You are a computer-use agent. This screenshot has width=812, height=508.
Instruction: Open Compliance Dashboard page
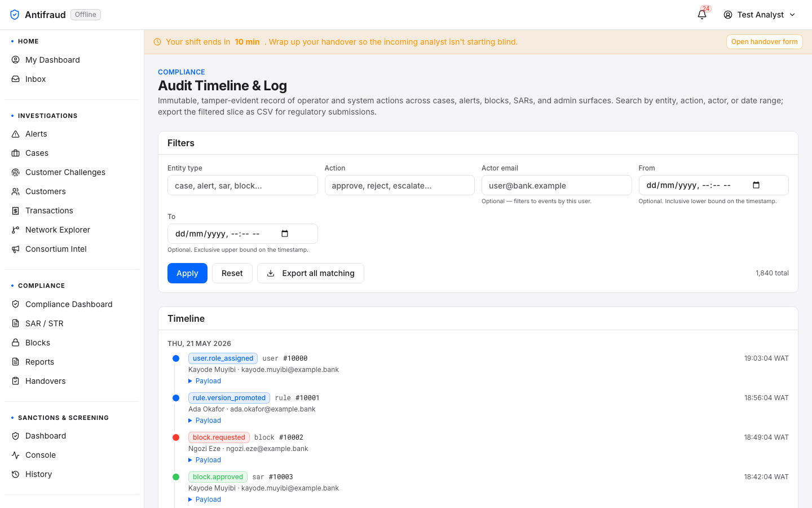click(x=72, y=304)
